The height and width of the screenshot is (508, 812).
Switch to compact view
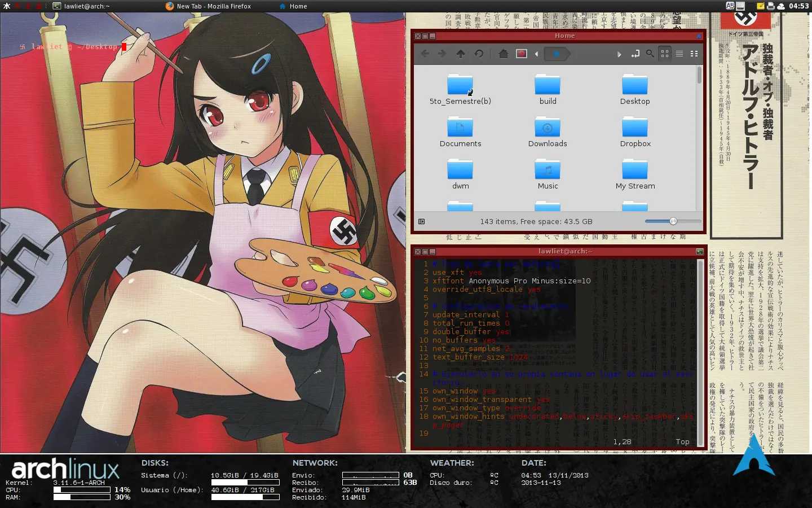694,54
